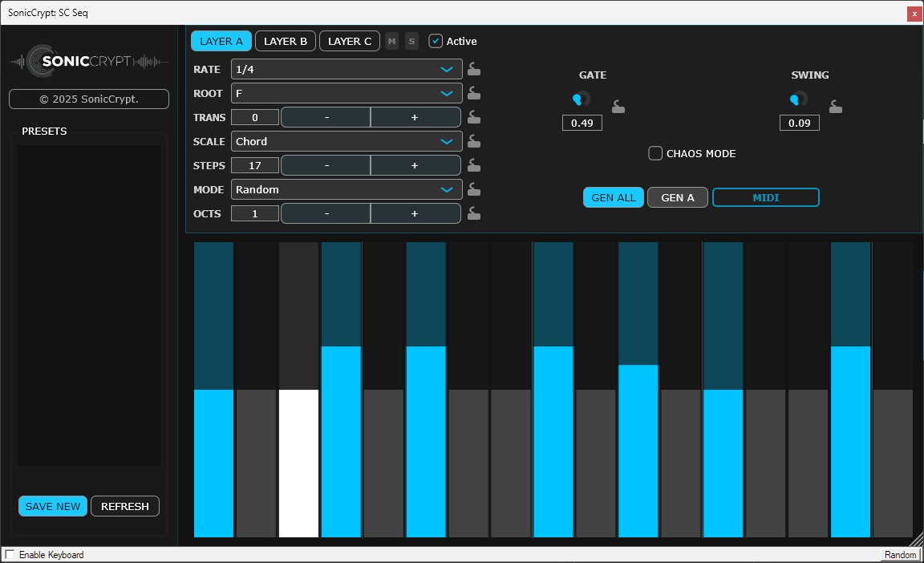Enable CHAOS MODE

pyautogui.click(x=654, y=153)
